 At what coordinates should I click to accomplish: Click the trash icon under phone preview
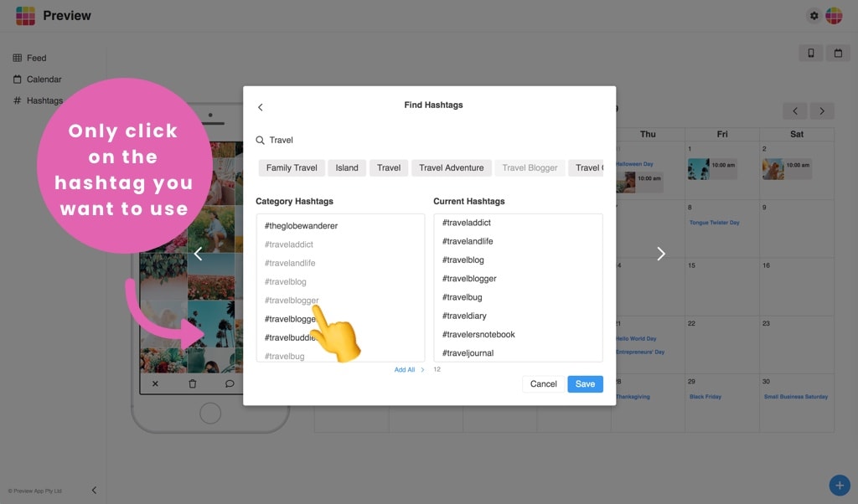click(193, 383)
